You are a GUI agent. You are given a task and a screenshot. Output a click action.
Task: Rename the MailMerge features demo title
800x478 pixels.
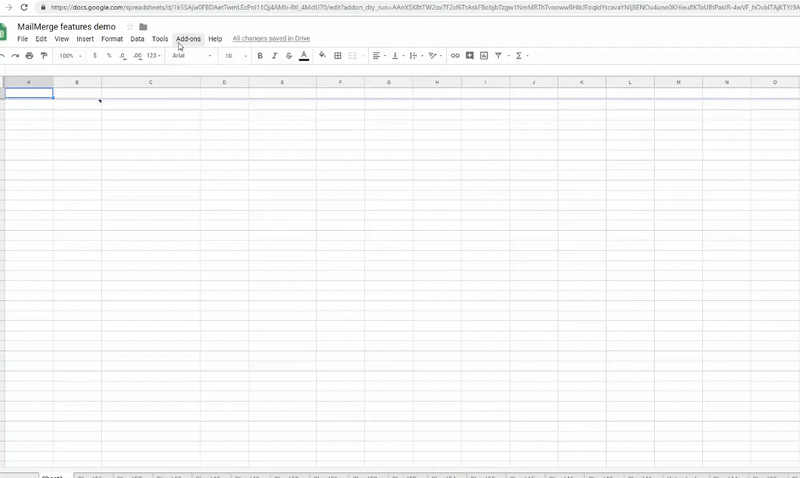[66, 27]
